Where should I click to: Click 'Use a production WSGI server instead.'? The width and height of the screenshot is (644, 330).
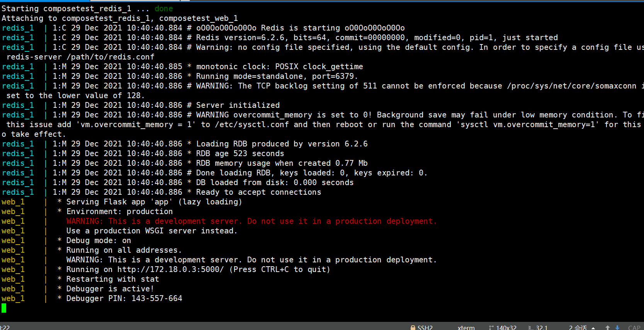pyautogui.click(x=152, y=231)
